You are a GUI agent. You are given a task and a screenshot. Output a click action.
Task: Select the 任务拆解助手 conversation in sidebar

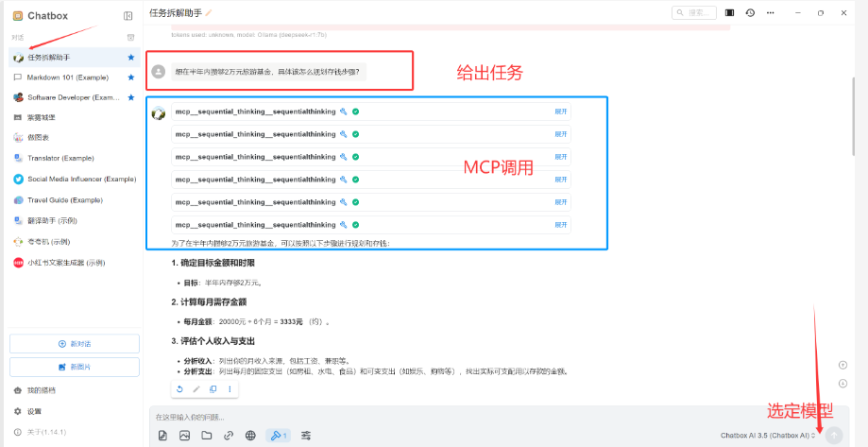tap(75, 57)
